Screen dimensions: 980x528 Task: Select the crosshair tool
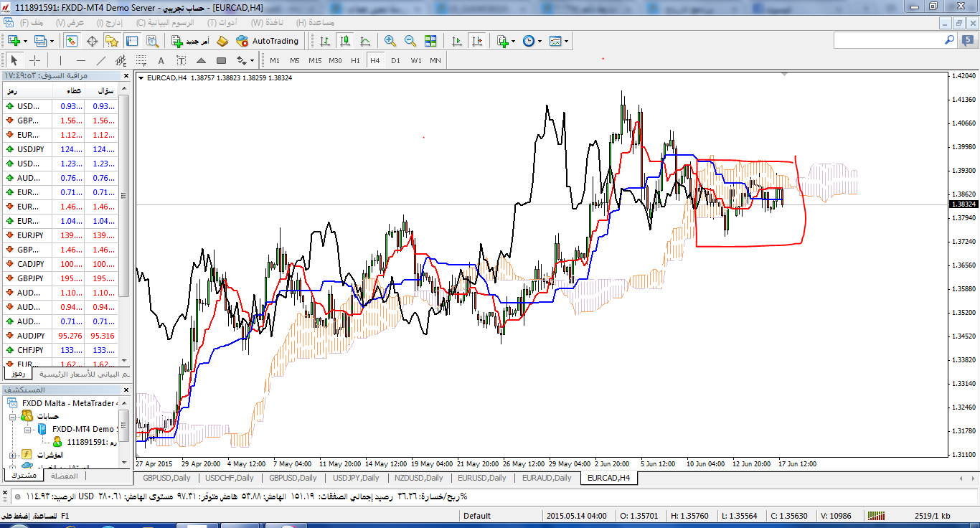(x=34, y=60)
